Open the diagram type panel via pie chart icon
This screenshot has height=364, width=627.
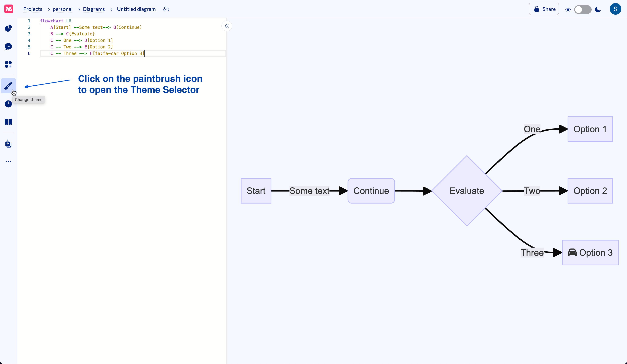tap(8, 28)
